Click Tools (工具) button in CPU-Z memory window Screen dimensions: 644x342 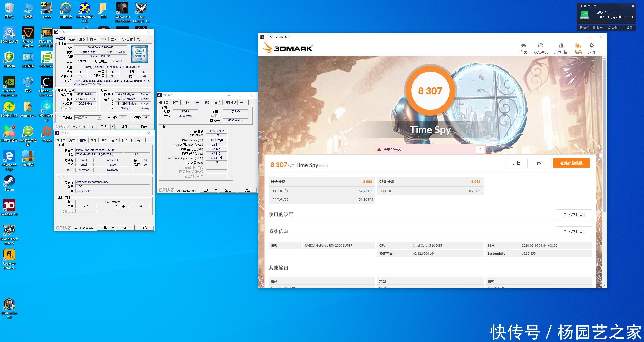[x=207, y=190]
